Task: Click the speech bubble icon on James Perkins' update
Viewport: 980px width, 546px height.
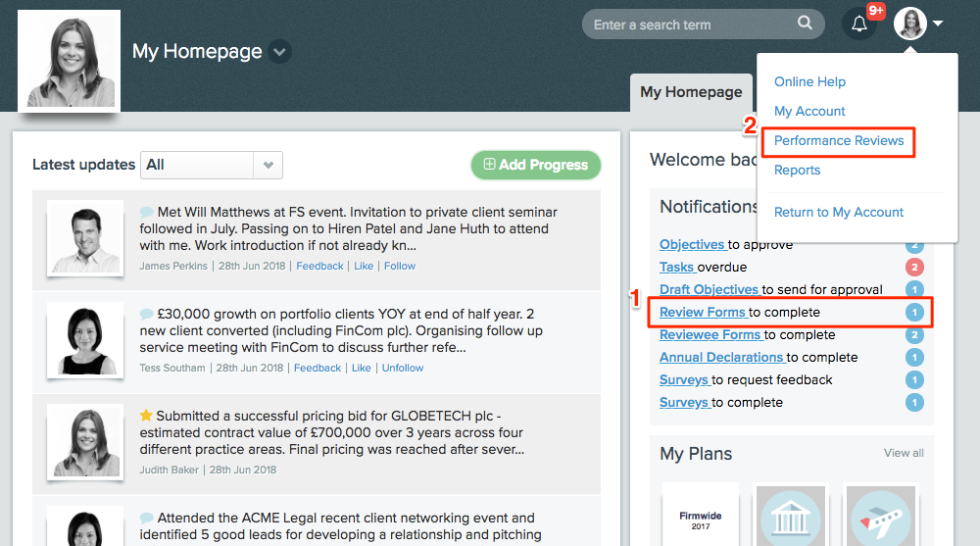Action: 147,212
